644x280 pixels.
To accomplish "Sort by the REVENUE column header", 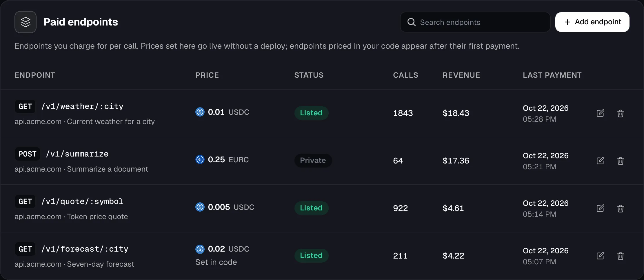I will (x=461, y=75).
